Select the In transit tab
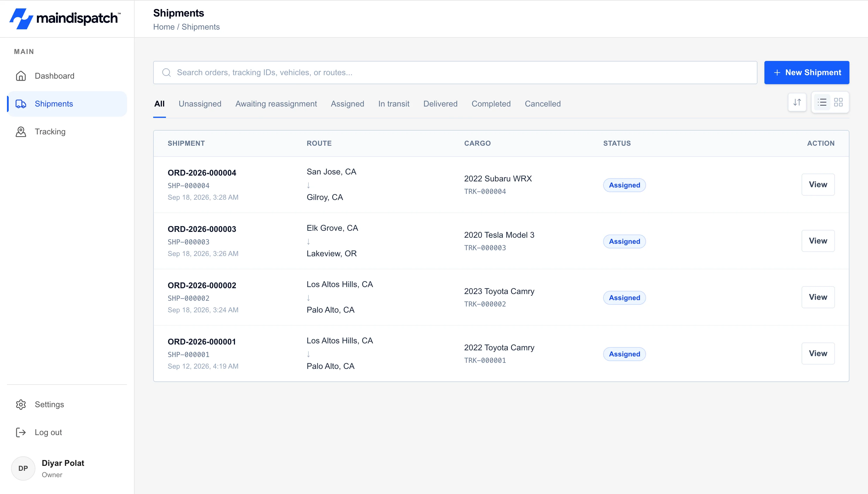The width and height of the screenshot is (868, 494). [x=394, y=104]
